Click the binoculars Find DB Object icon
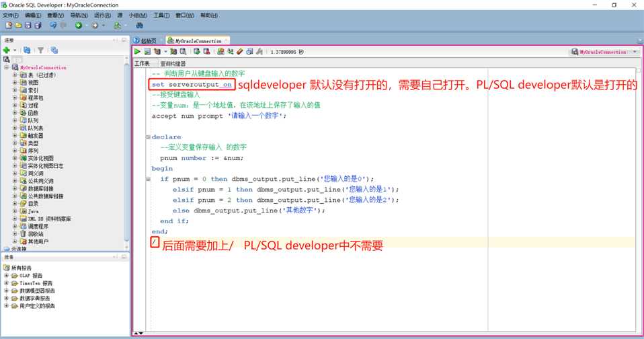Viewport: 644px width, 339px height. coord(140,26)
